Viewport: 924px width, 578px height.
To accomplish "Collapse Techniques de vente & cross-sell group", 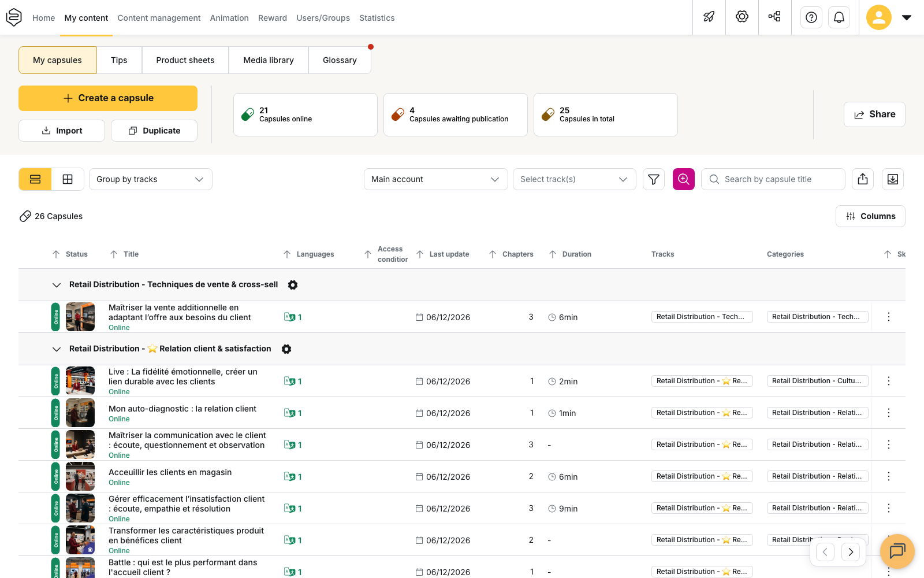I will click(57, 285).
